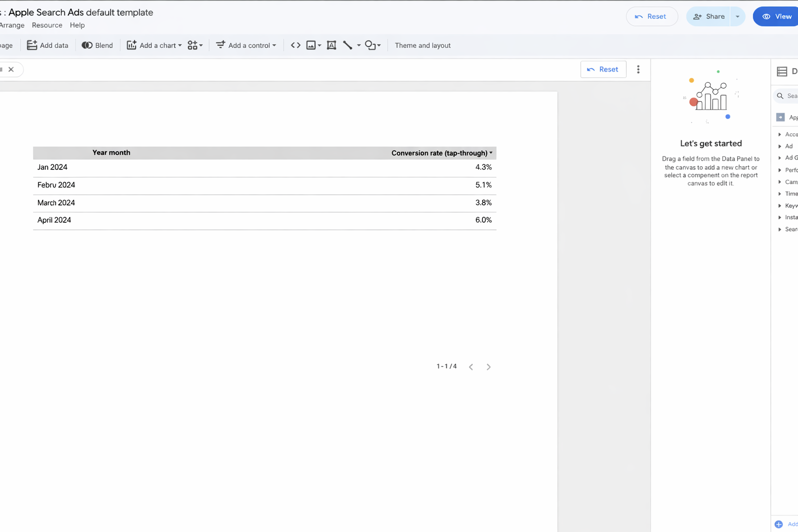
Task: Select the March 2024 cell
Action: [56, 203]
